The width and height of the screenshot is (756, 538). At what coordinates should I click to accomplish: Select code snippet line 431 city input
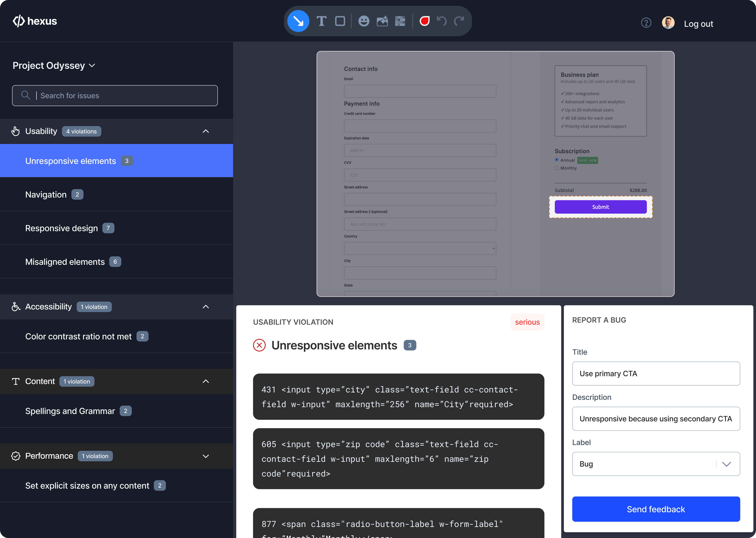pos(398,397)
